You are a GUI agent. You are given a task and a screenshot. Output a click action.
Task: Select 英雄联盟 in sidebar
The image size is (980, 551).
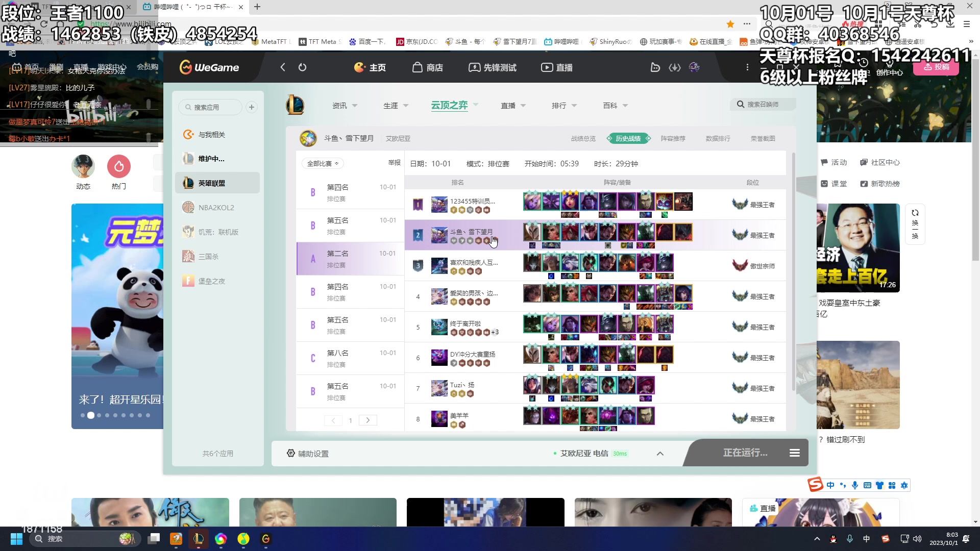coord(217,183)
